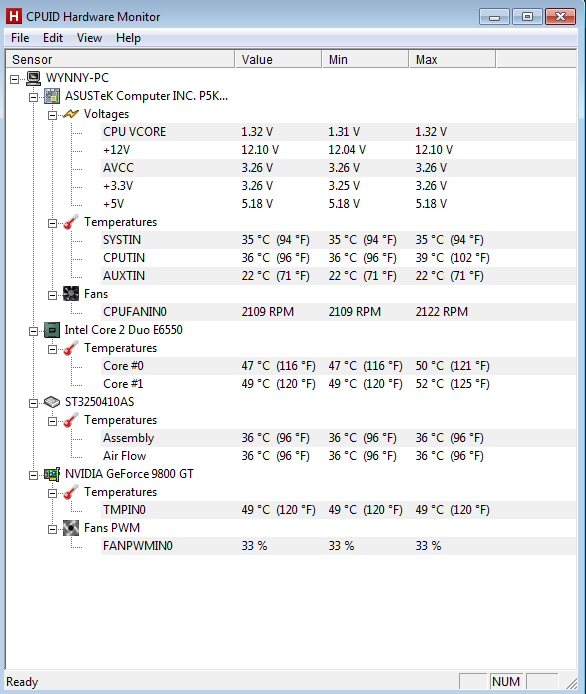Image resolution: width=586 pixels, height=694 pixels.
Task: Select the CPUFANIN0 fan row
Action: (x=339, y=312)
